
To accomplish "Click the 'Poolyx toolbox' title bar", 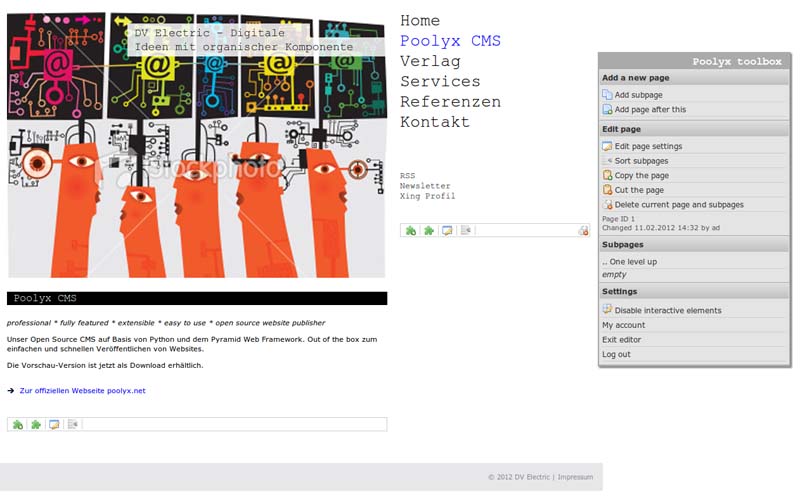I will (x=694, y=61).
